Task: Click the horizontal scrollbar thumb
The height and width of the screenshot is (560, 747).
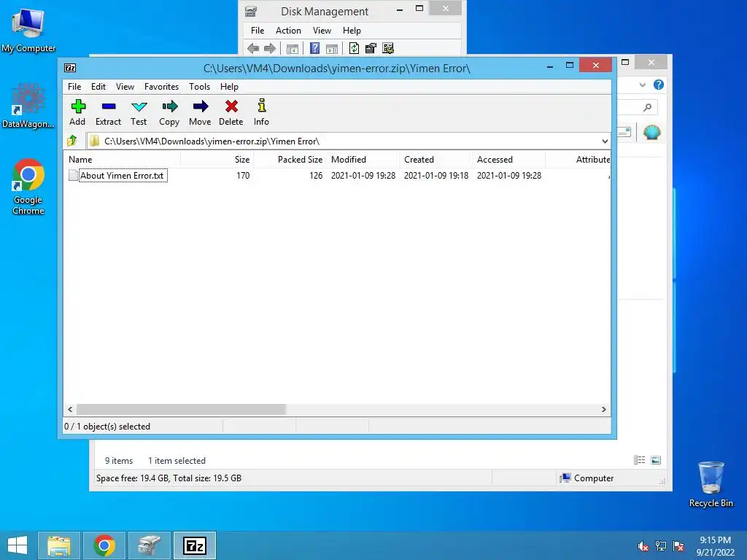Action: tap(181, 409)
